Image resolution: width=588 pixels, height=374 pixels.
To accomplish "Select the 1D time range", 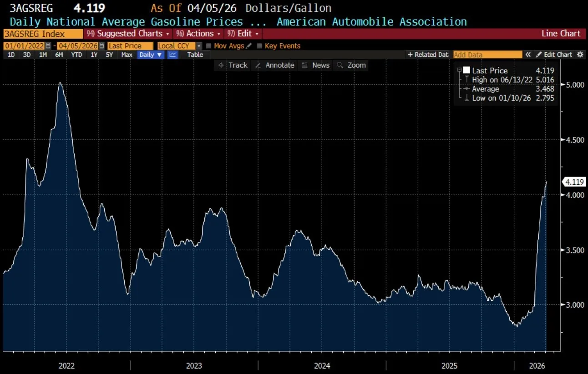I will [11, 55].
